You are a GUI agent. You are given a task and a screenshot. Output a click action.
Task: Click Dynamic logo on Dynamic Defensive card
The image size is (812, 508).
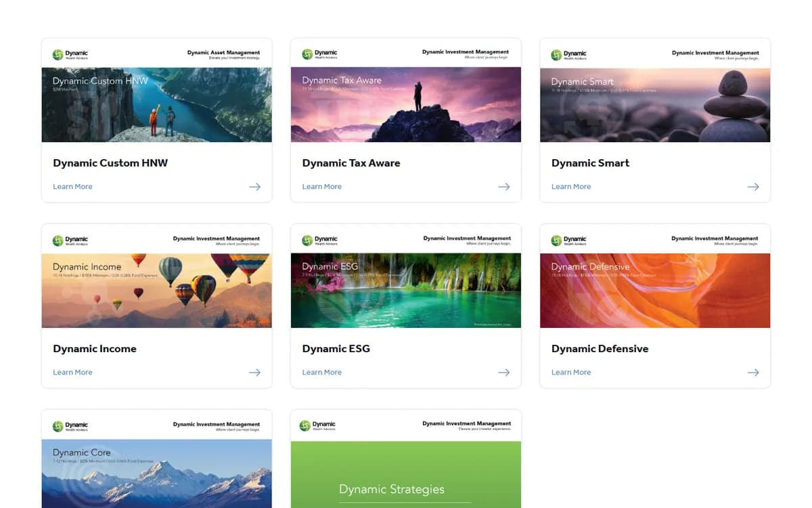[568, 240]
